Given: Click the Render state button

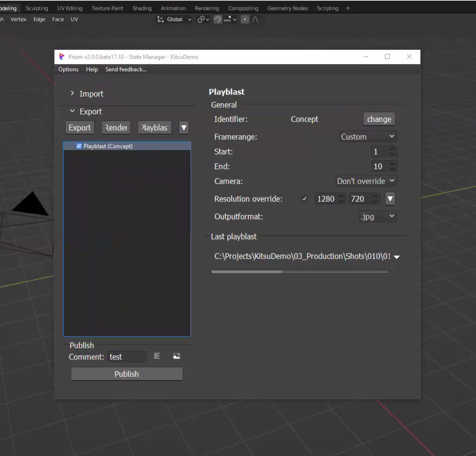Looking at the screenshot, I should 116,128.
